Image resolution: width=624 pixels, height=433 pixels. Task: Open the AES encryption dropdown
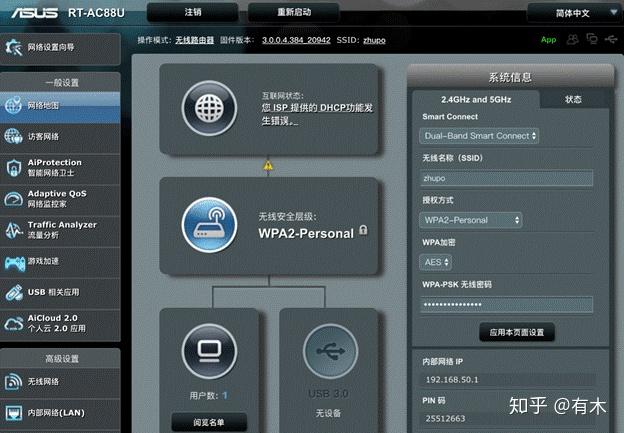pyautogui.click(x=436, y=262)
